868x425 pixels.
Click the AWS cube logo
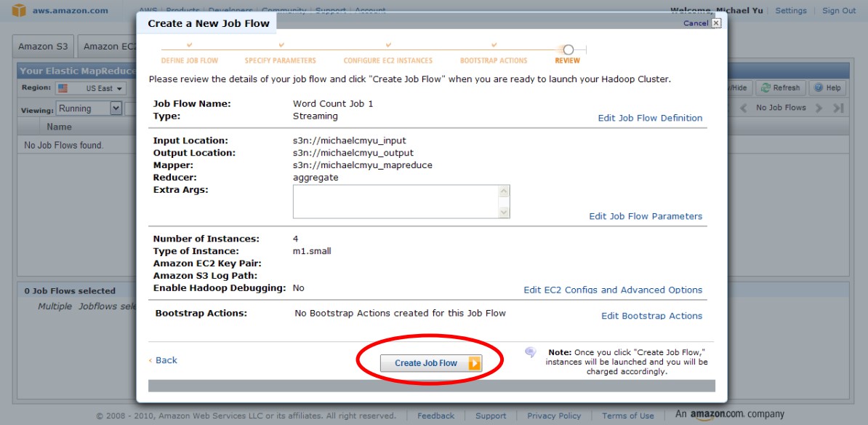(19, 10)
